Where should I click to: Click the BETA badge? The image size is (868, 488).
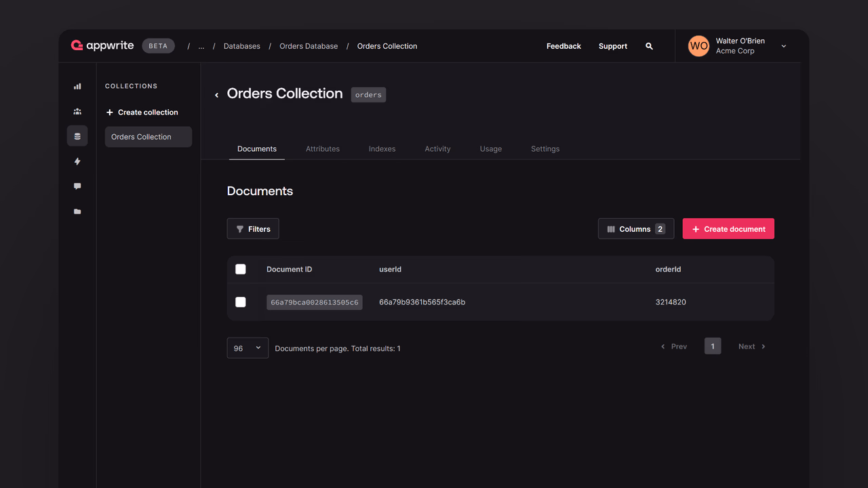158,46
